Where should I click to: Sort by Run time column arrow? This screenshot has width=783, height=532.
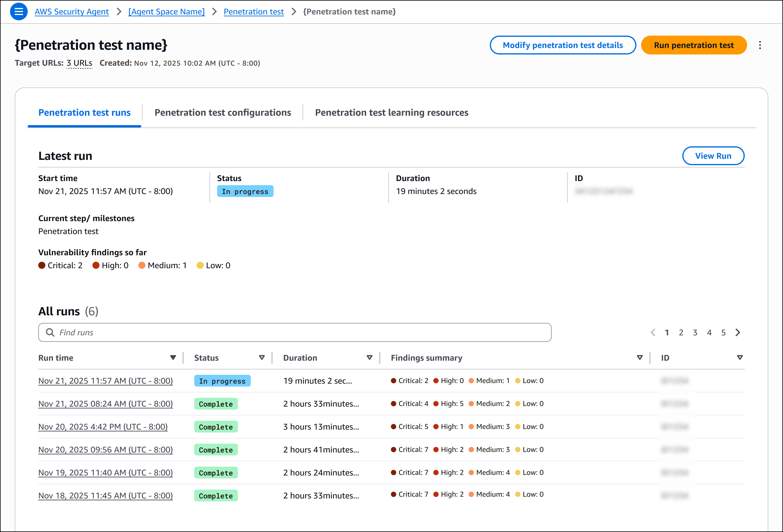[173, 357]
